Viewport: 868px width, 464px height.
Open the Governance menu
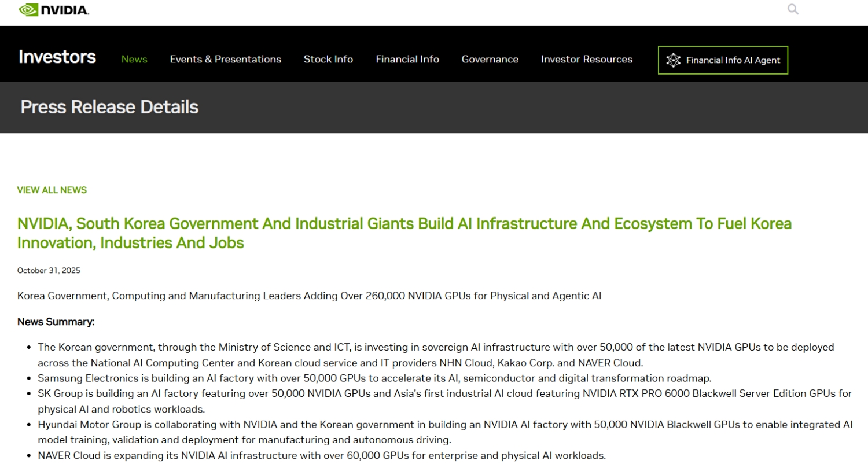[490, 60]
